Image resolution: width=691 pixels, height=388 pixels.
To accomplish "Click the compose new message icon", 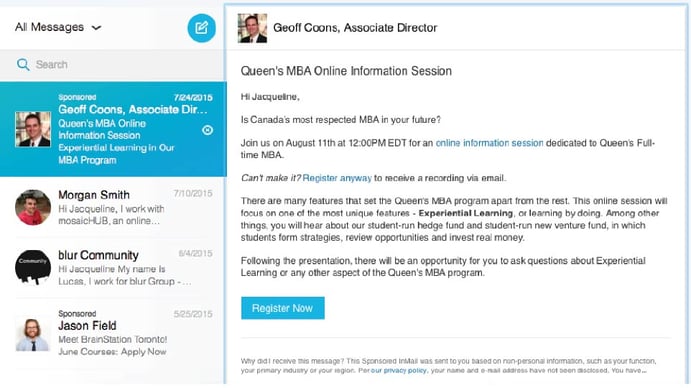I will tap(201, 28).
